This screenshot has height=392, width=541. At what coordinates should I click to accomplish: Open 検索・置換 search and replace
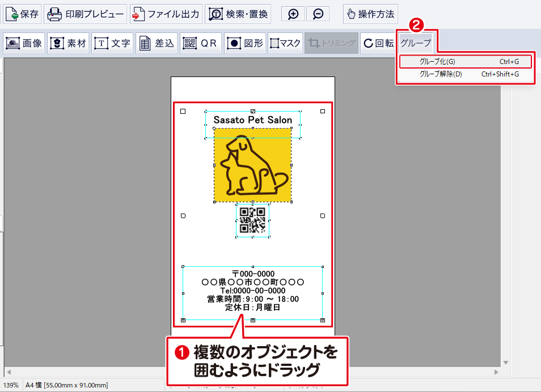tap(238, 14)
